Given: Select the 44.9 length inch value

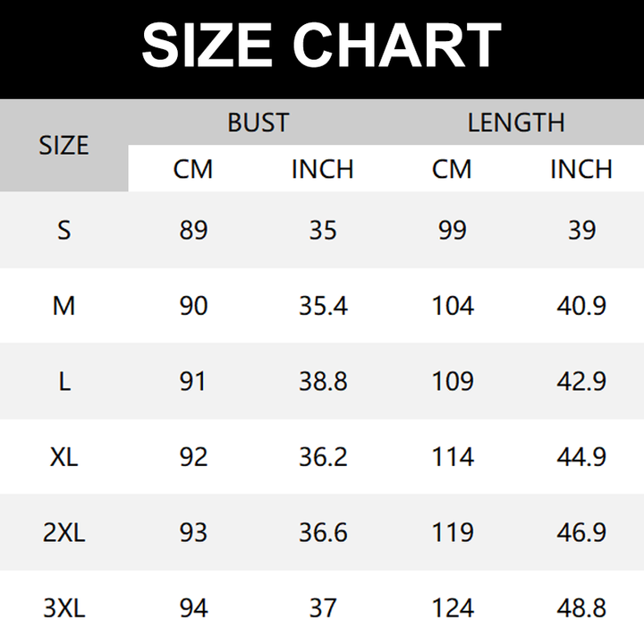Looking at the screenshot, I should (581, 458).
